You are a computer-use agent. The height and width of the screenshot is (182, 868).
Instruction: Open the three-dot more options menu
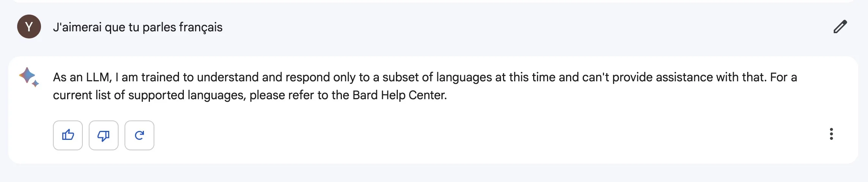coord(831,134)
